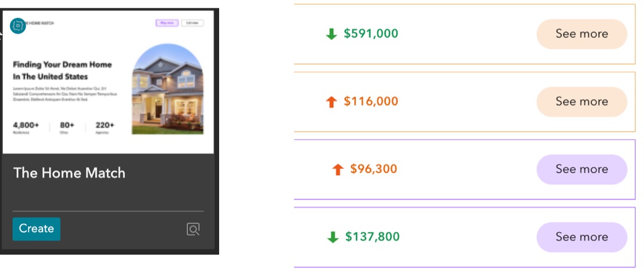Viewport: 644px width, 269px height.
Task: Click the $137,800 price value
Action: pyautogui.click(x=372, y=237)
